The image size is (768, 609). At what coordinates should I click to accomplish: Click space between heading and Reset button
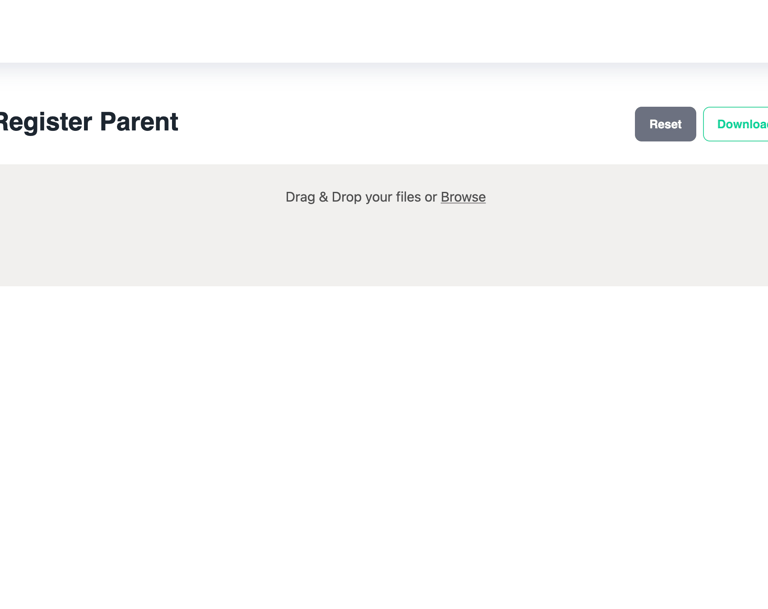pyautogui.click(x=400, y=123)
